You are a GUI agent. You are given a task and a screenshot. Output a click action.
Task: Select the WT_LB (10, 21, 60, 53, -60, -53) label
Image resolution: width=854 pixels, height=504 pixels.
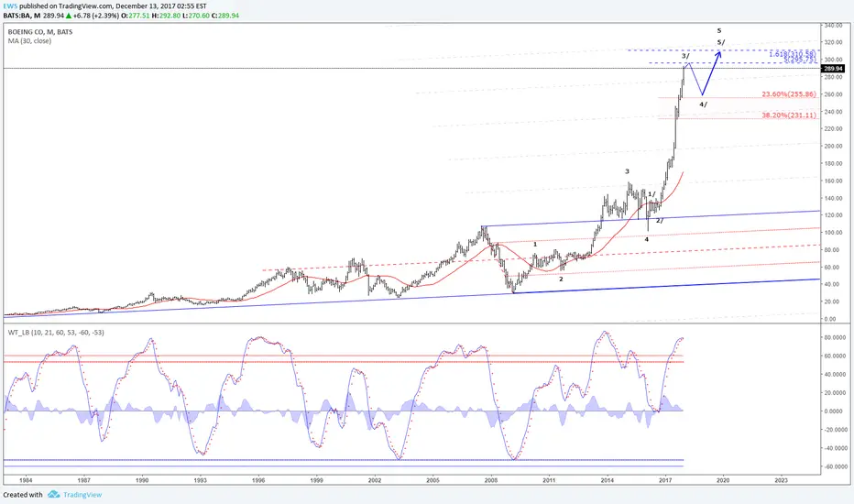56,333
